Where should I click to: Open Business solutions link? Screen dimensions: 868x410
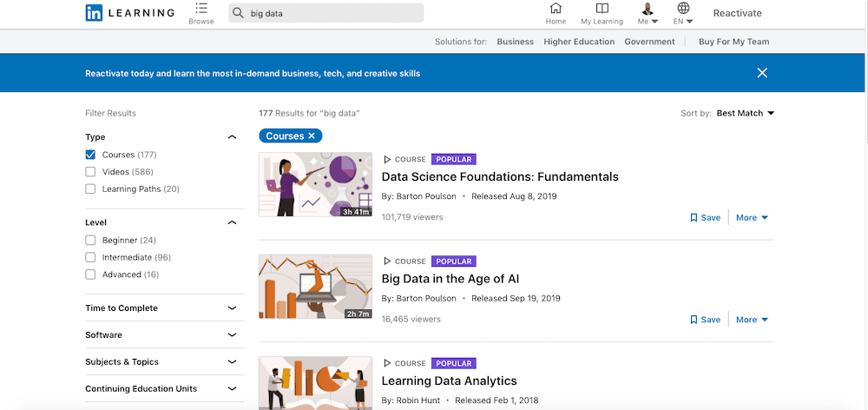[516, 42]
